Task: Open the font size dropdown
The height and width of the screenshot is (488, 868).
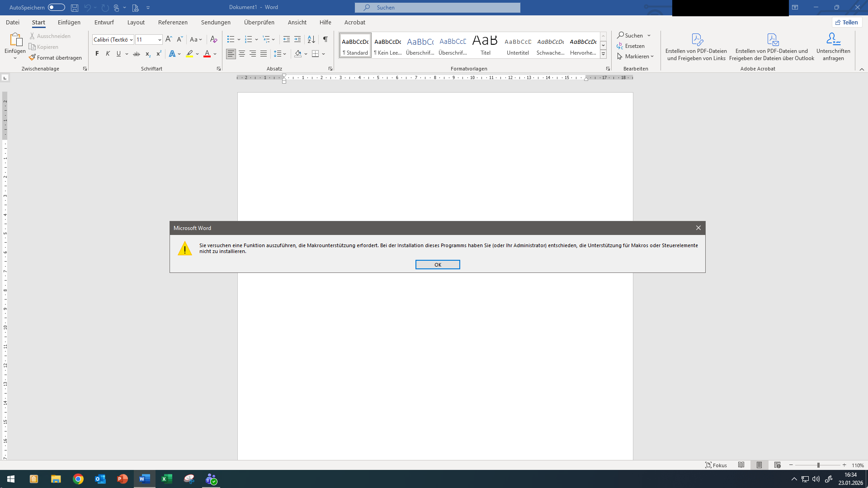Action: point(160,40)
